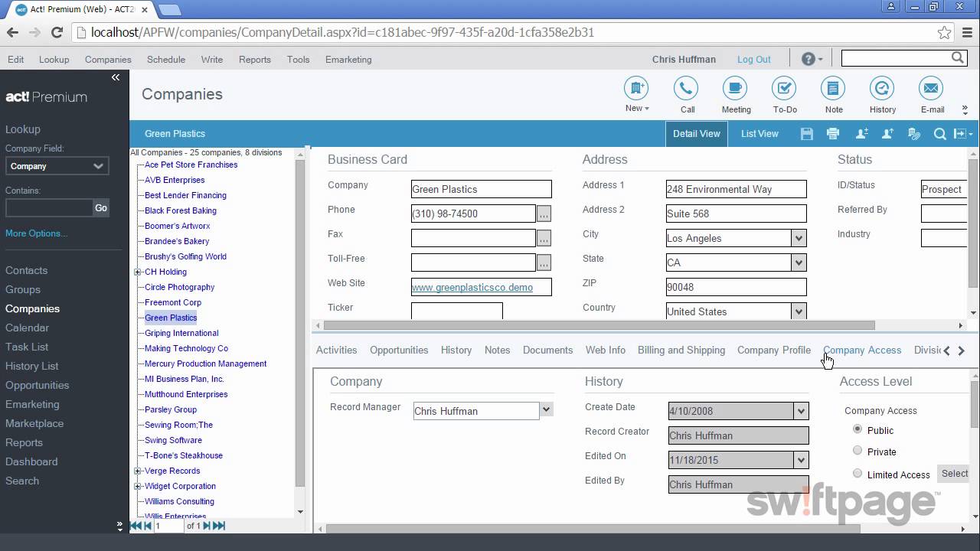Click the attach file paperclip icon
980x551 pixels.
913,134
